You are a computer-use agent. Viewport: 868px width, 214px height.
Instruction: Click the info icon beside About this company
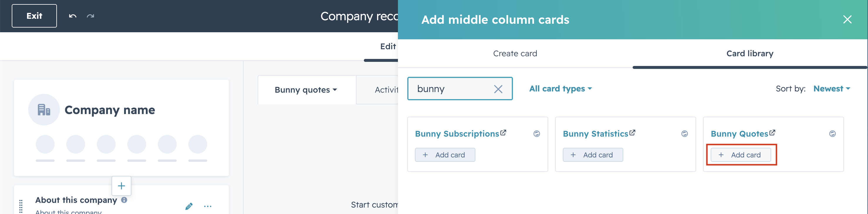tap(124, 200)
